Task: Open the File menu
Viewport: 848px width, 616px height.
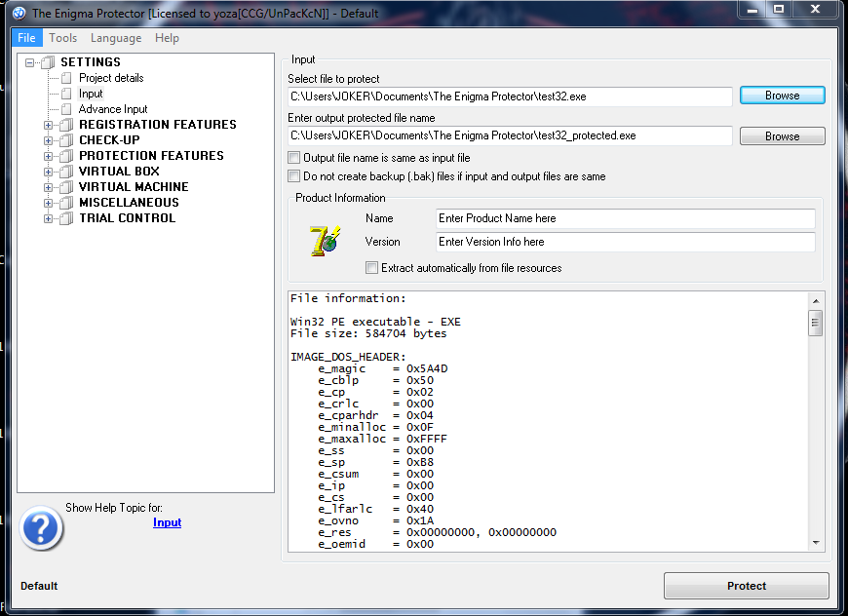Action: point(26,38)
